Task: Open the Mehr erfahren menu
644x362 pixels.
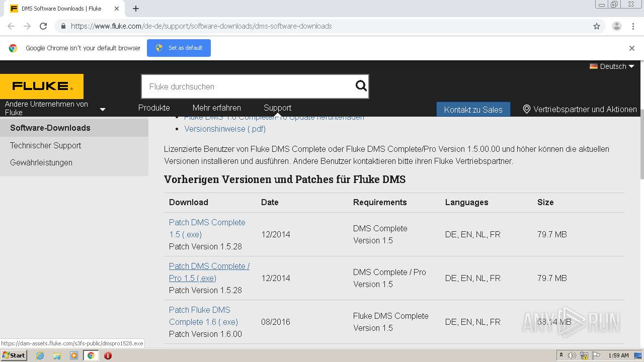Action: tap(217, 108)
